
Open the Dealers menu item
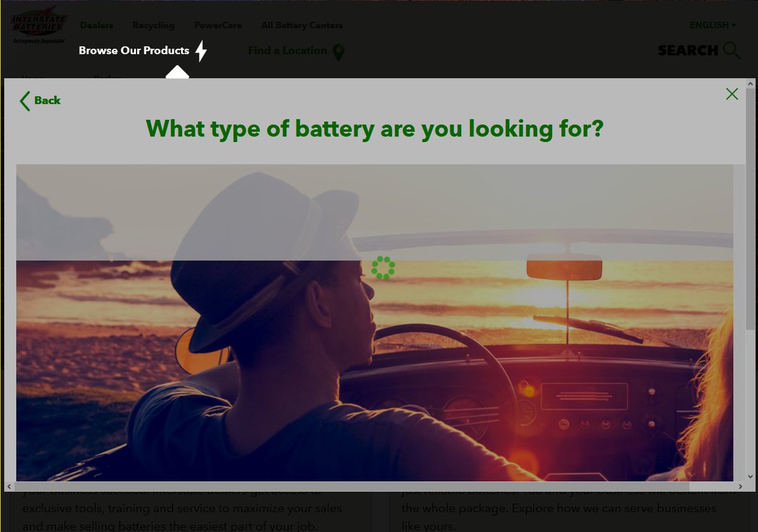[97, 25]
